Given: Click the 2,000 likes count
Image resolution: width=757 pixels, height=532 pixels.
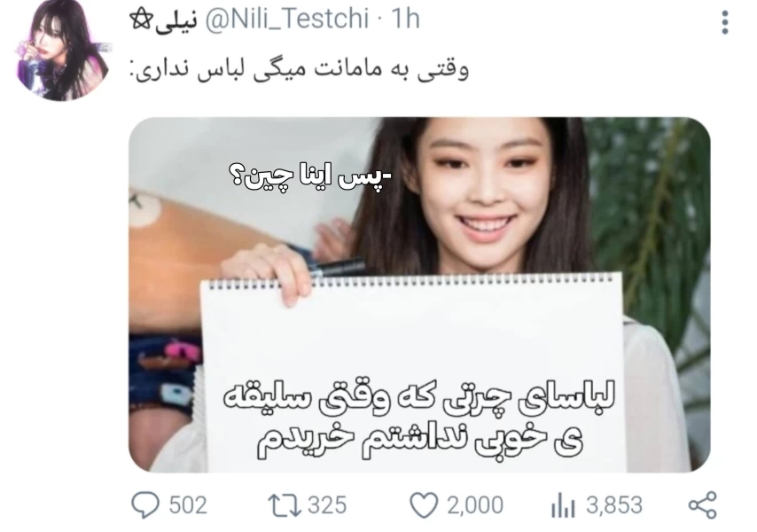Looking at the screenshot, I should 474,505.
